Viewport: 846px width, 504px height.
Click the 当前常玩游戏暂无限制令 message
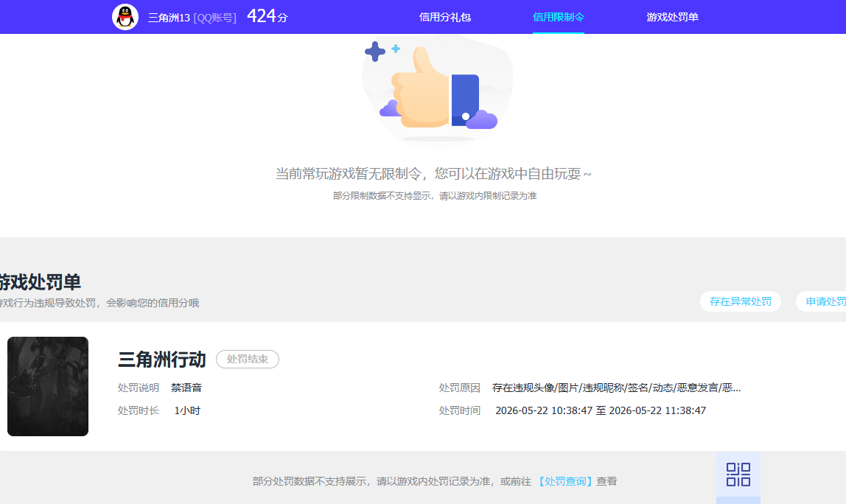point(433,174)
